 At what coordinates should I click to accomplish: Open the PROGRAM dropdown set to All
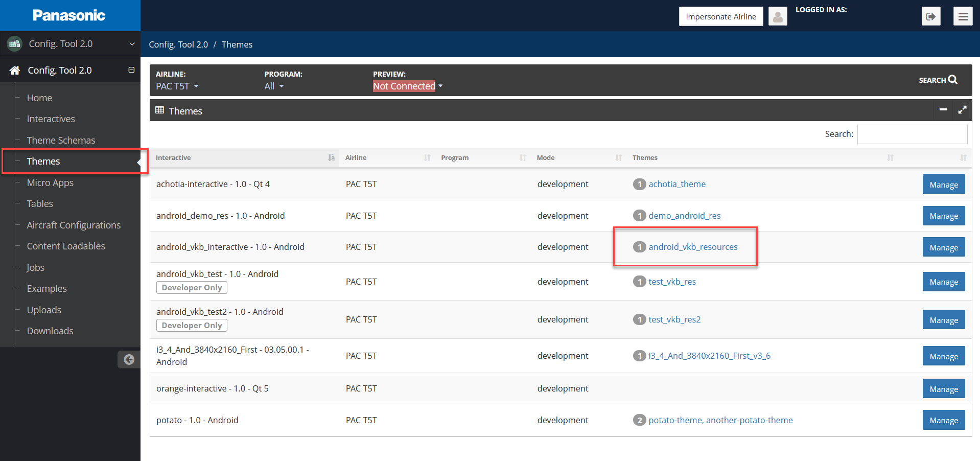point(273,86)
